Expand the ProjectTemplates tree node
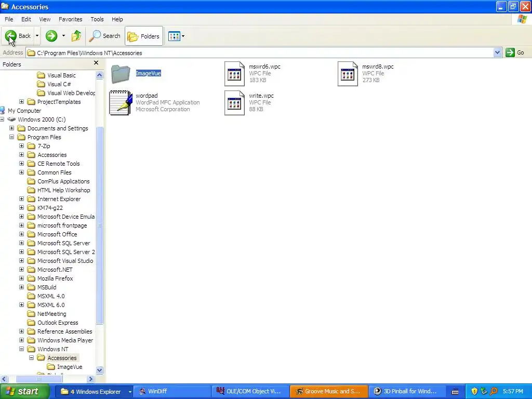532x399 pixels. pyautogui.click(x=21, y=102)
